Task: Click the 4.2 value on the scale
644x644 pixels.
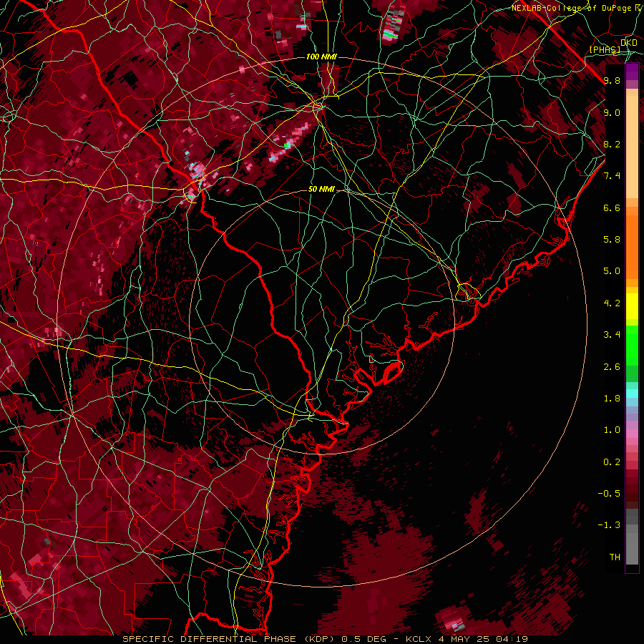Action: point(612,303)
